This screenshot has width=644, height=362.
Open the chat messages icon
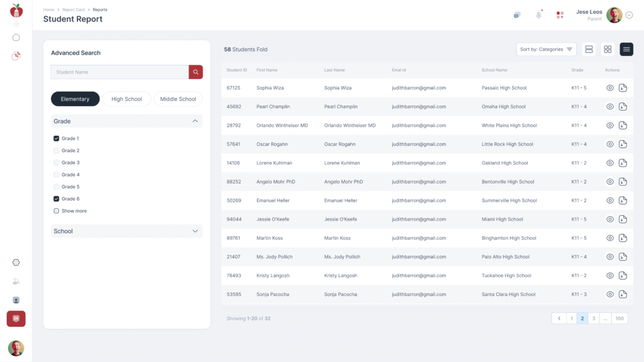pyautogui.click(x=517, y=15)
